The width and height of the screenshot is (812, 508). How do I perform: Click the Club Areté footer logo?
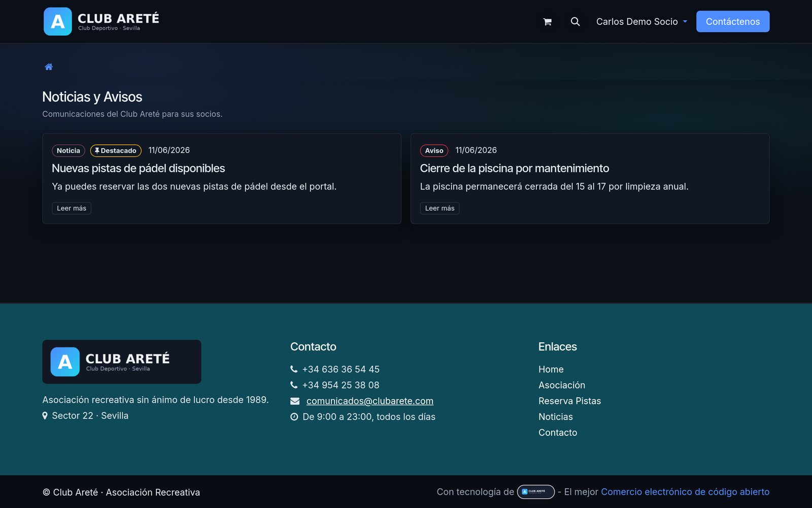[x=122, y=362]
